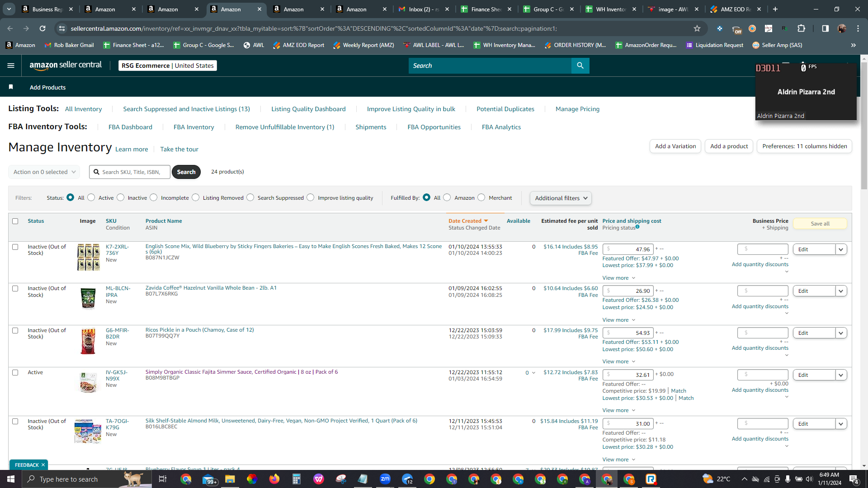868x488 pixels.
Task: Click the bookmark flag icon left of Add Products
Action: [11, 87]
